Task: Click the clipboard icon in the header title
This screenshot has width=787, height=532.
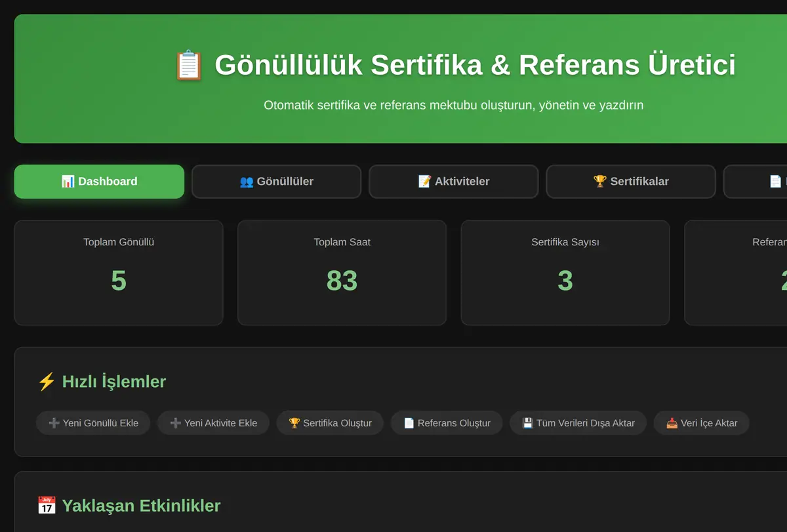Action: 188,65
